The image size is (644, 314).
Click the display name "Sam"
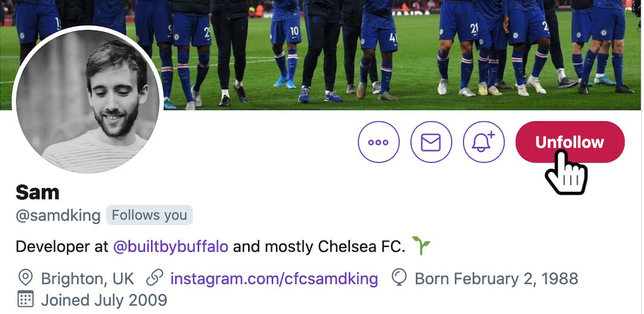(37, 192)
